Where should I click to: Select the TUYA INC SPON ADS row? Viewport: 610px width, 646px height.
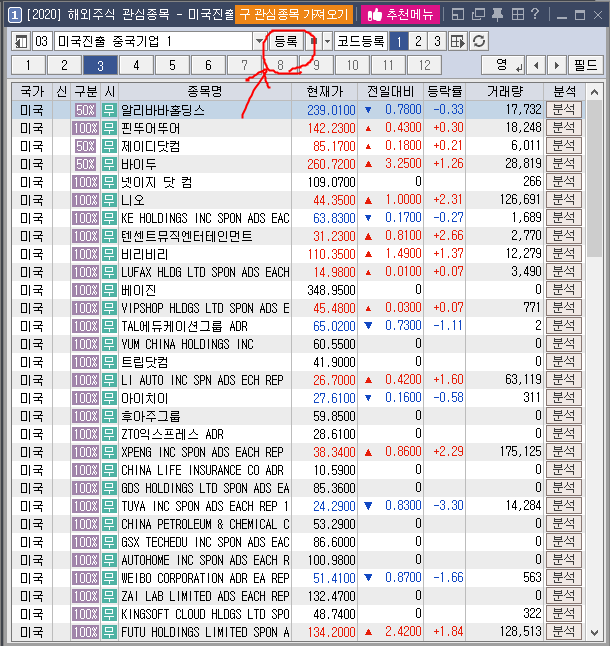tap(298, 506)
